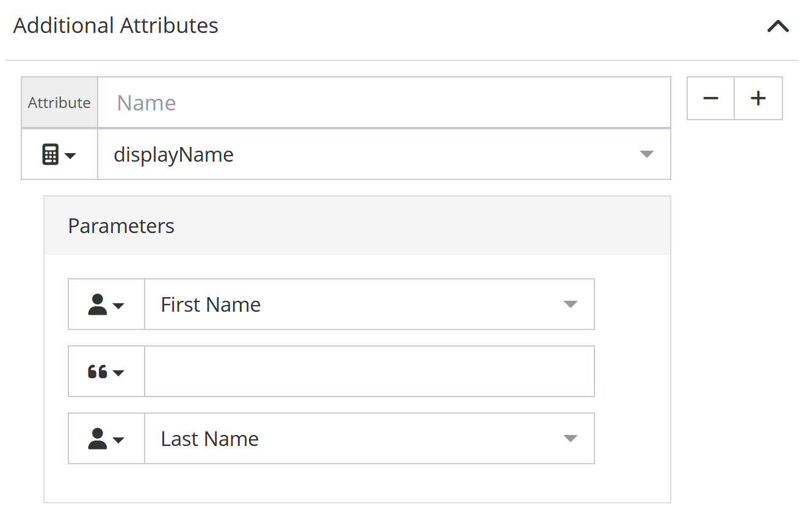This screenshot has width=805, height=532.
Task: Collapse the Additional Attributes section chevron
Action: [778, 26]
